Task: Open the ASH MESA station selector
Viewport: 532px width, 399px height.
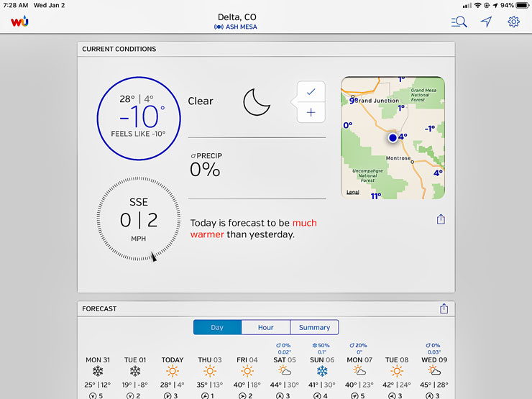Action: tap(236, 27)
